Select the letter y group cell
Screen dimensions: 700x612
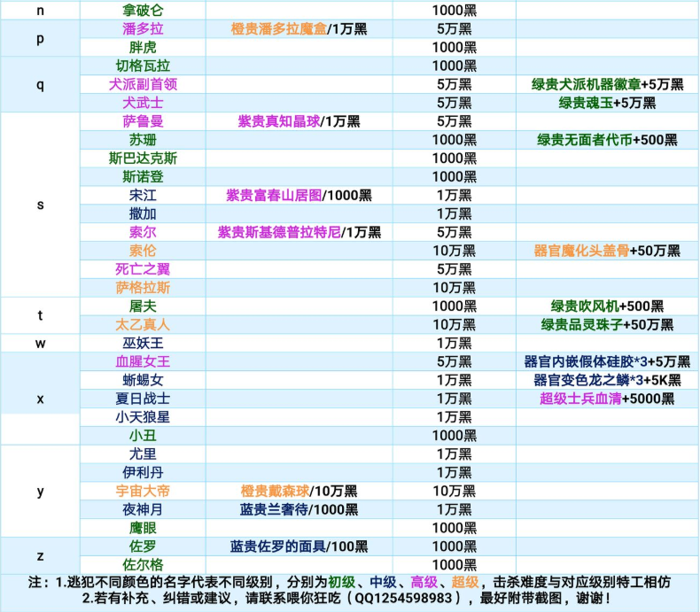pyautogui.click(x=40, y=492)
